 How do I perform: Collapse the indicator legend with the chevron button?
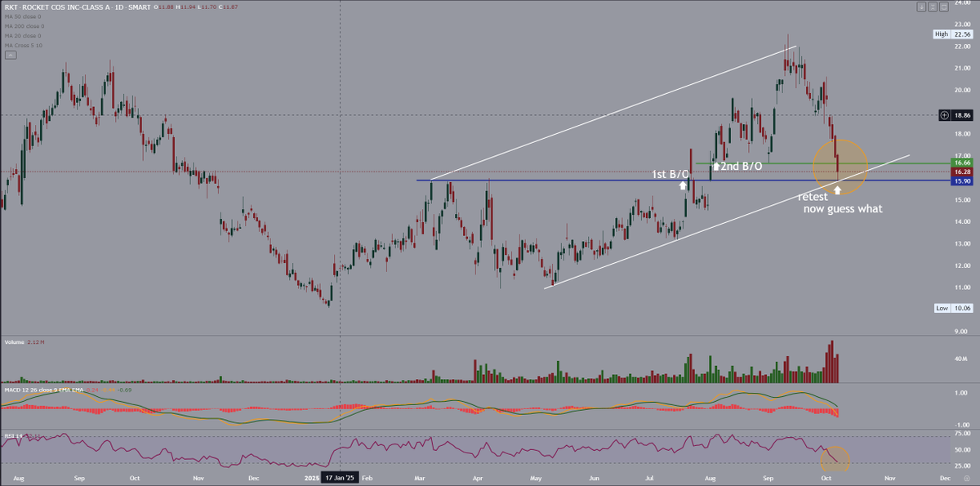click(x=10, y=55)
